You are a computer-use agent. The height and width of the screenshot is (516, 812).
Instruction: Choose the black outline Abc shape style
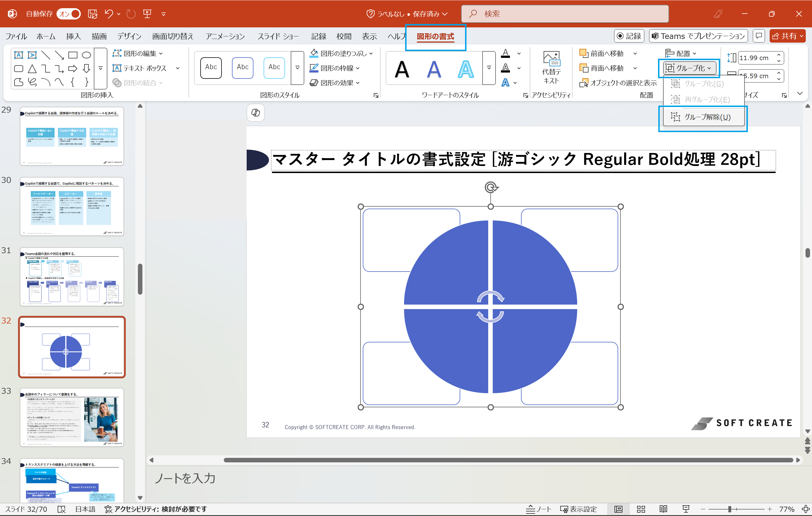tap(211, 68)
